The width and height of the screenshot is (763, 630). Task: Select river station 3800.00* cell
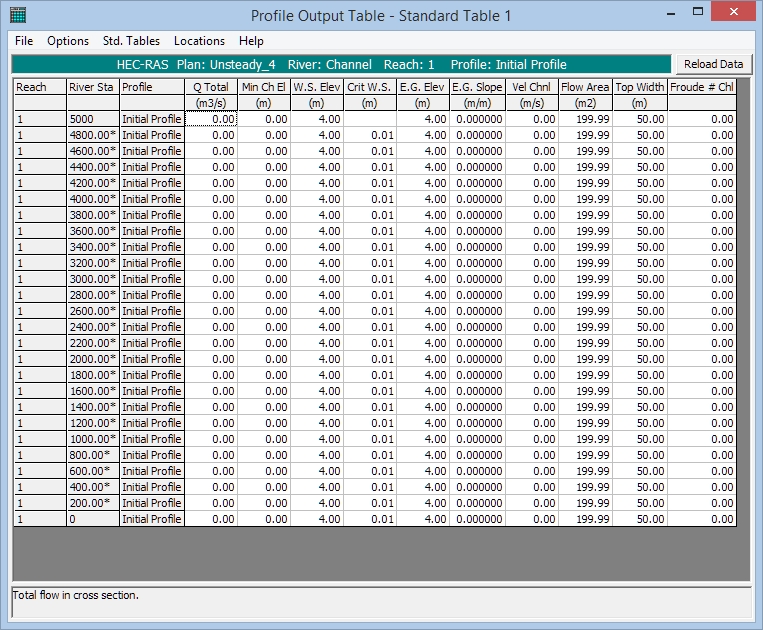point(93,215)
